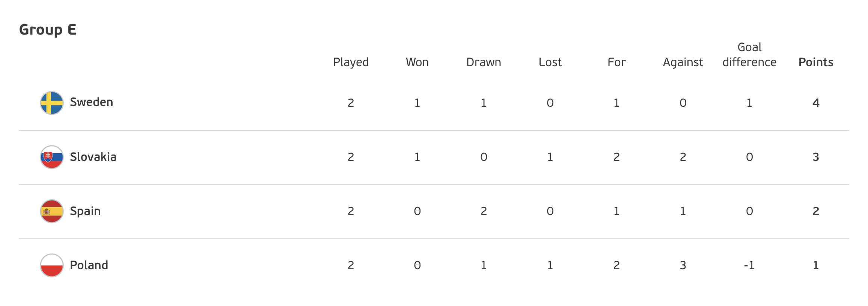The height and width of the screenshot is (306, 868).
Task: Open the Slovakia team link
Action: point(93,157)
